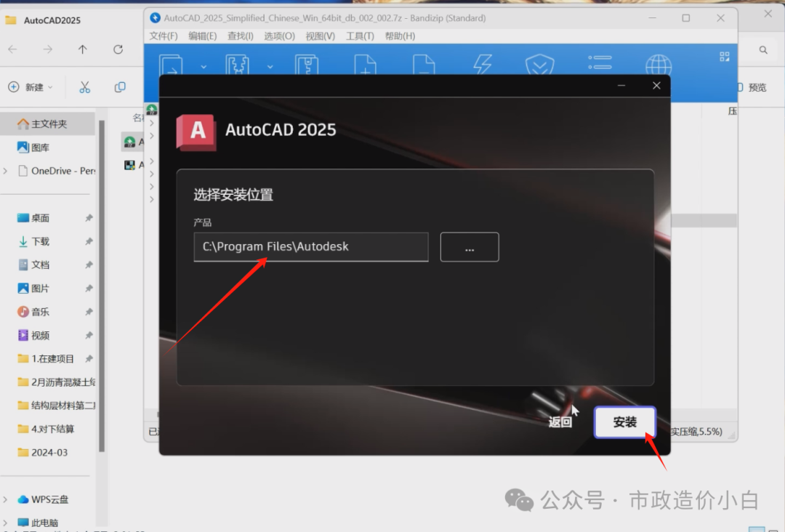
Task: Minimize the AutoCAD 2025 installer window
Action: click(621, 86)
